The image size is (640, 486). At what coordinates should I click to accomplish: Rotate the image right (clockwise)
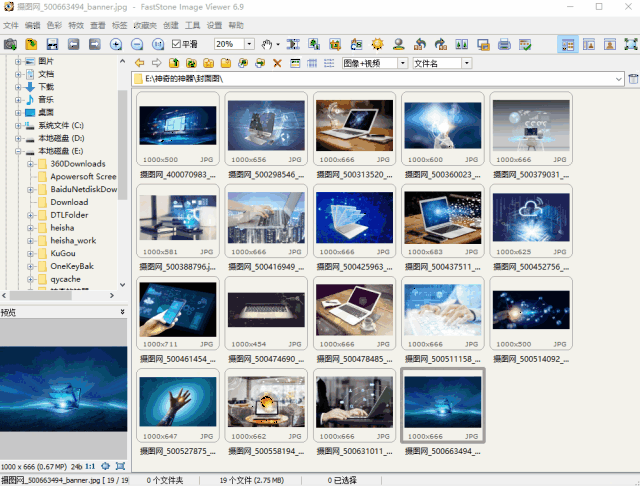441,44
